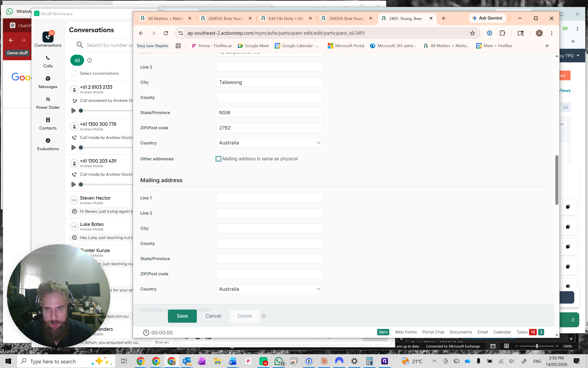Open Calculator from the taskbar
Screen dimensions: 588x368
pos(369,361)
